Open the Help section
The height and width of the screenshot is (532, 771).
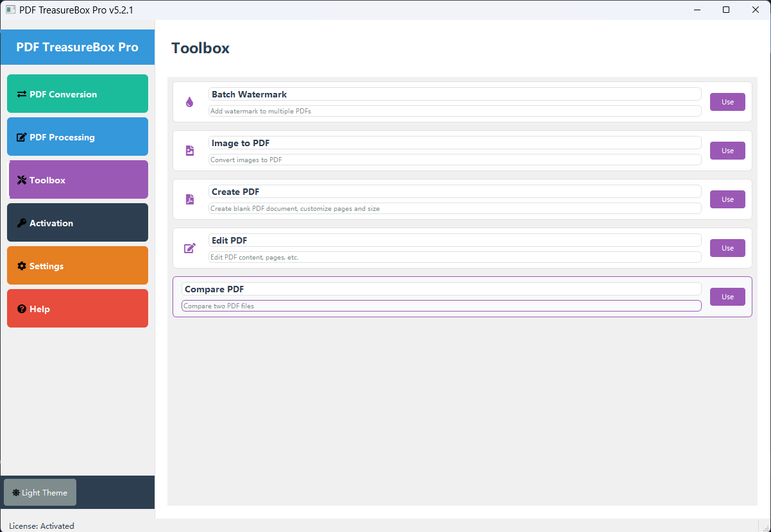tap(78, 308)
